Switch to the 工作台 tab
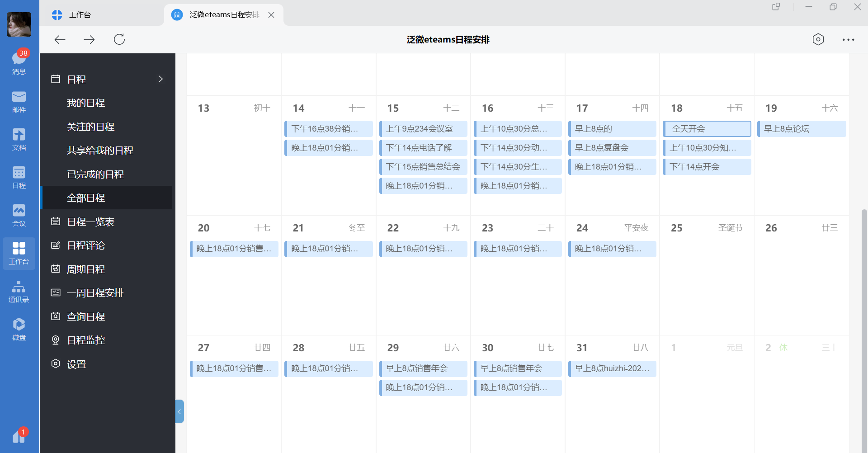Viewport: 868px width, 453px height. pyautogui.click(x=80, y=15)
